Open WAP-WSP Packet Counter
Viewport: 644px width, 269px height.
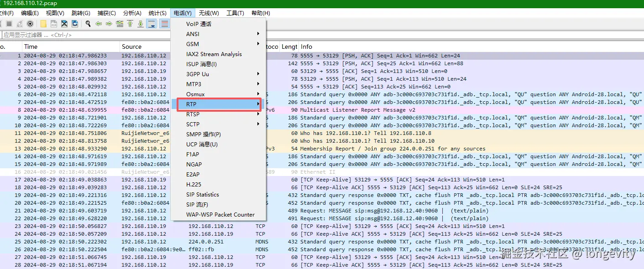point(218,214)
